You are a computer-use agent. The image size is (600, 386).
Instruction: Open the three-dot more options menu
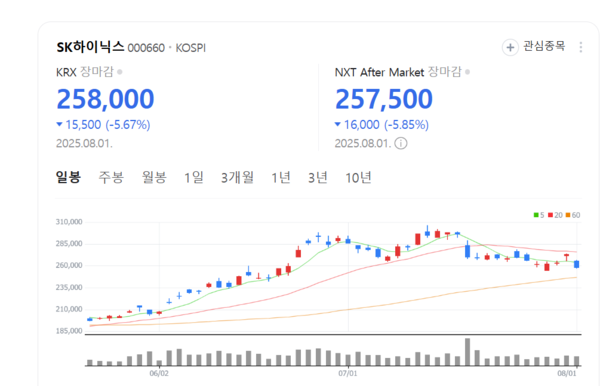point(580,47)
